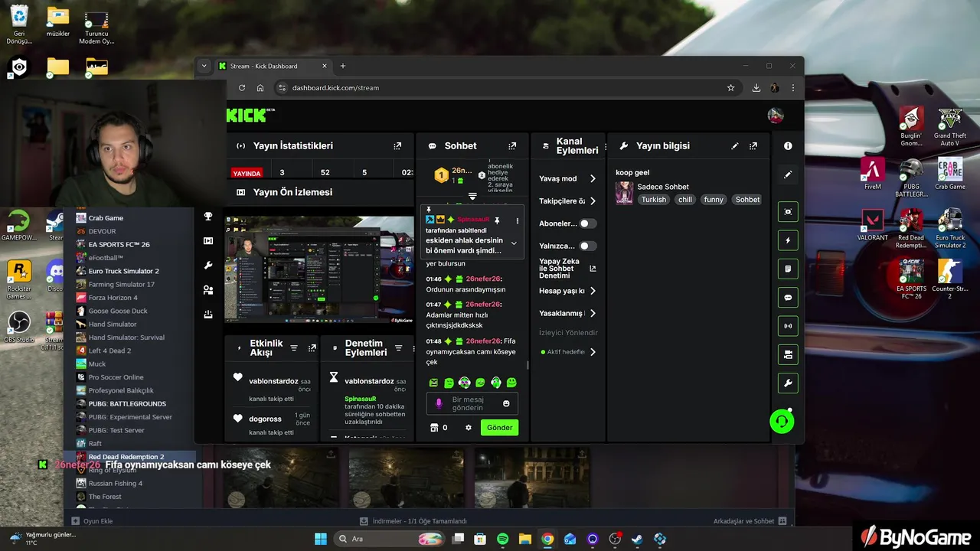Filter the Etkinlik Akışı feed
Viewport: 980px width, 551px height.
[x=294, y=348]
